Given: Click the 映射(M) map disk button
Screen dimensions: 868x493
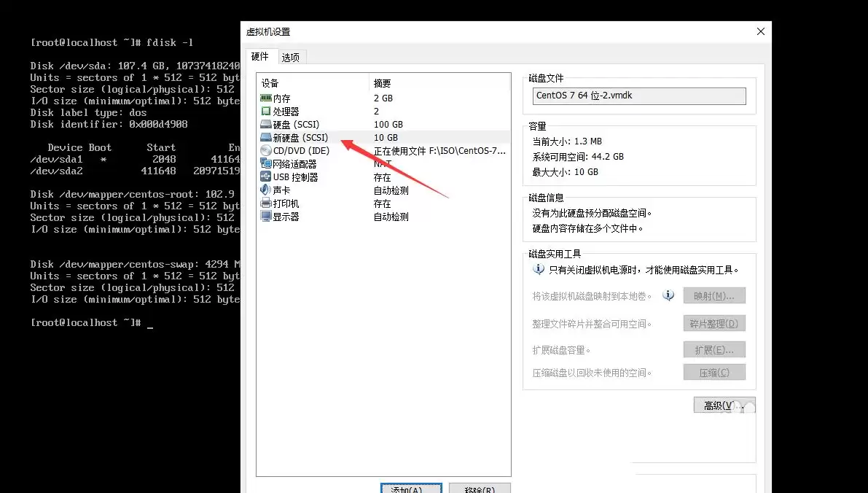Looking at the screenshot, I should click(714, 295).
